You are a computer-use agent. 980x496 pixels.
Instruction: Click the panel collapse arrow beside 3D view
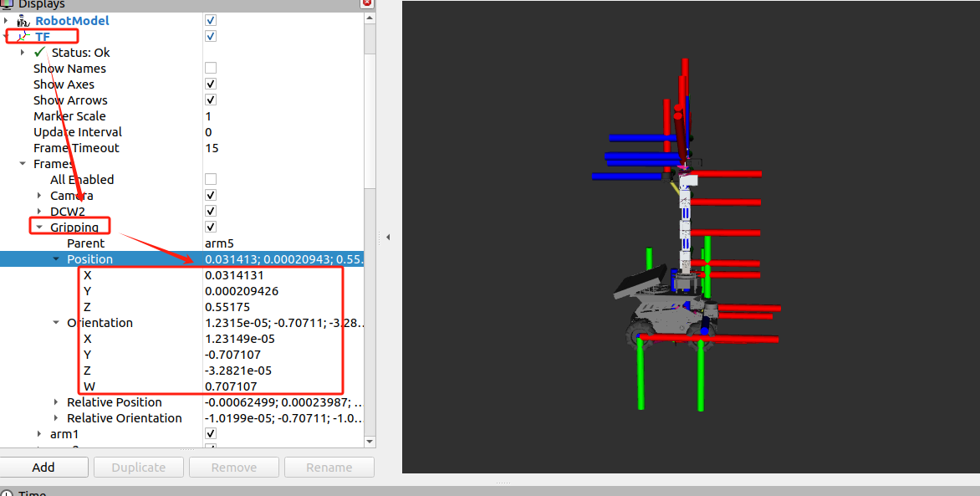point(388,237)
